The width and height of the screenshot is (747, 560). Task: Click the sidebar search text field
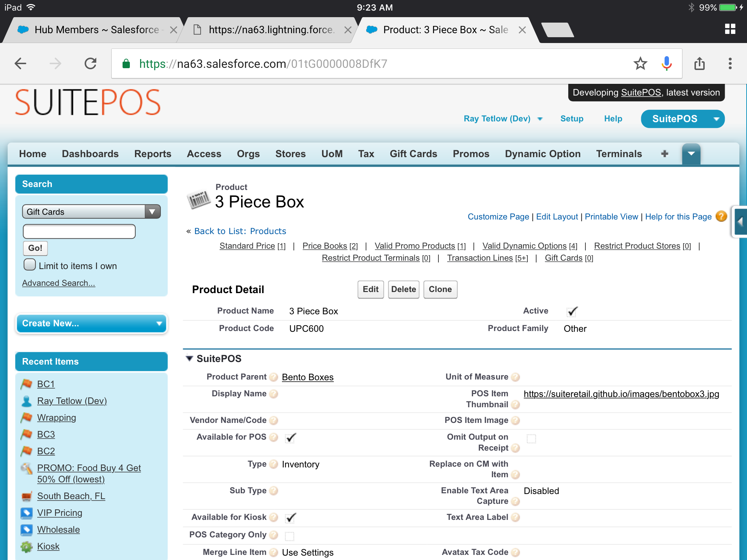pos(79,232)
